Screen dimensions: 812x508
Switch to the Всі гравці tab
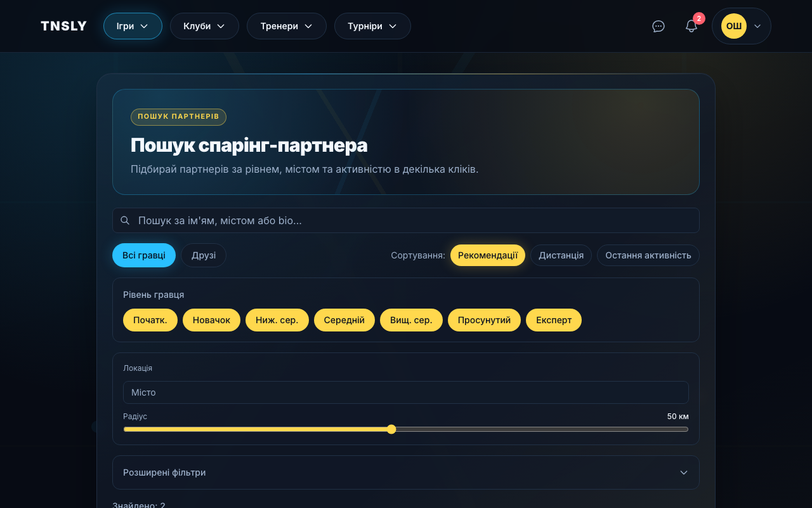pos(144,255)
